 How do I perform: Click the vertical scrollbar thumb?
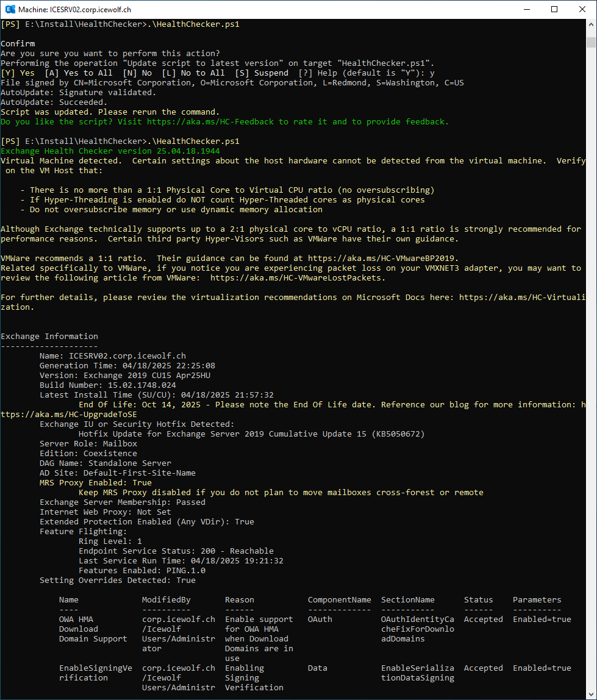tap(591, 43)
